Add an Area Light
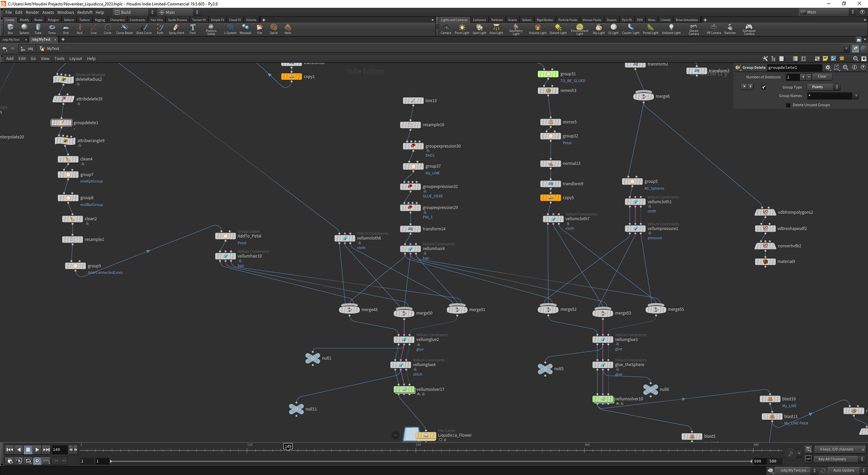Screen dimensions: 868x475 496,29
